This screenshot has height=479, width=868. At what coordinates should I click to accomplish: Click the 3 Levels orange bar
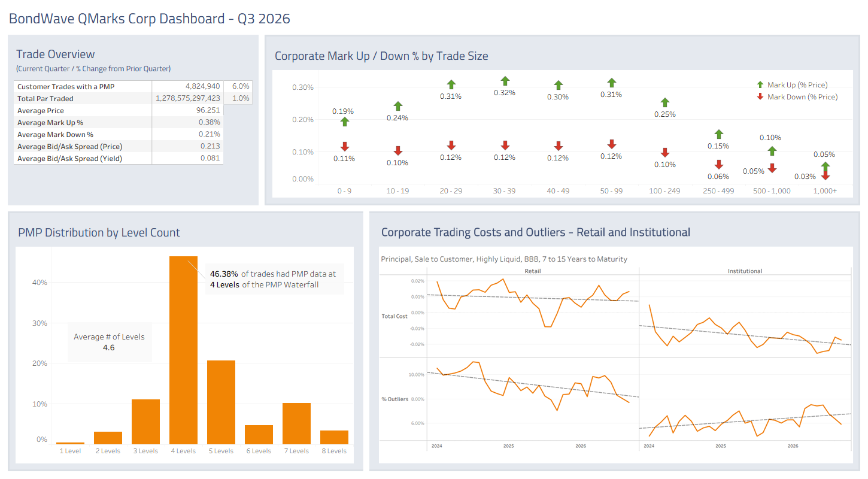click(145, 422)
